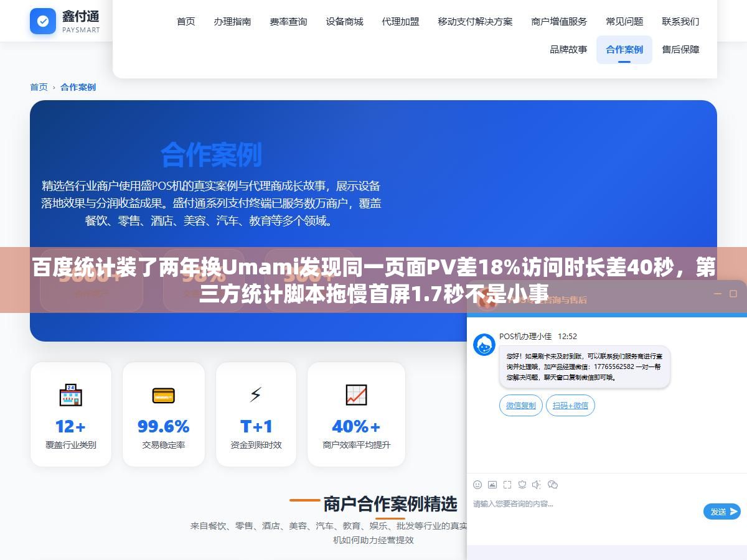Click the store icon above 12+
747x560 pixels.
(x=71, y=395)
